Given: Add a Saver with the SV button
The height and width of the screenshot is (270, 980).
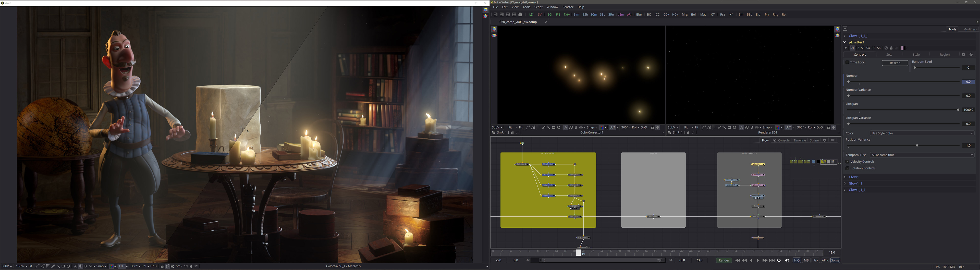Looking at the screenshot, I should [x=540, y=15].
